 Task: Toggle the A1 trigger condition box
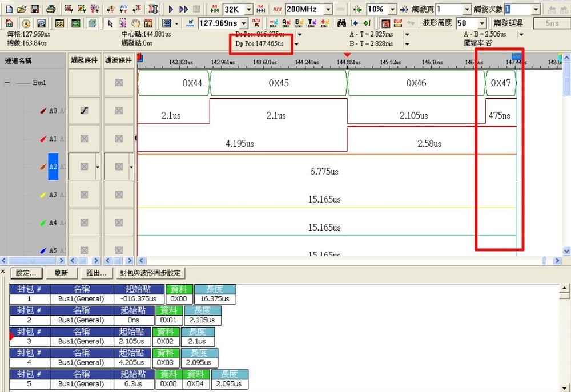84,139
